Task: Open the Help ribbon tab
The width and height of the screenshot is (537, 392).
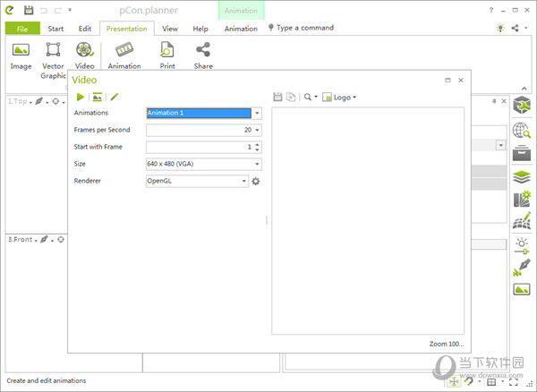Action: click(200, 29)
